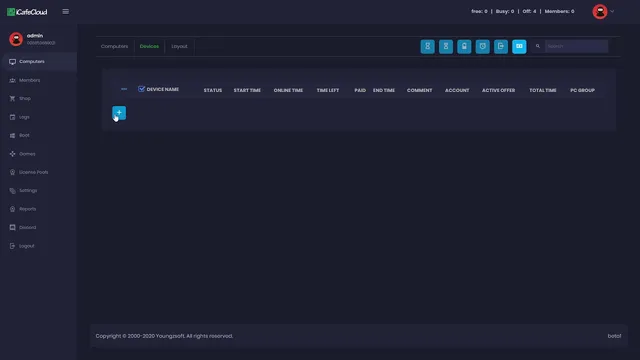The image size is (640, 360).
Task: Click the Free: 0 status counter
Action: (479, 11)
